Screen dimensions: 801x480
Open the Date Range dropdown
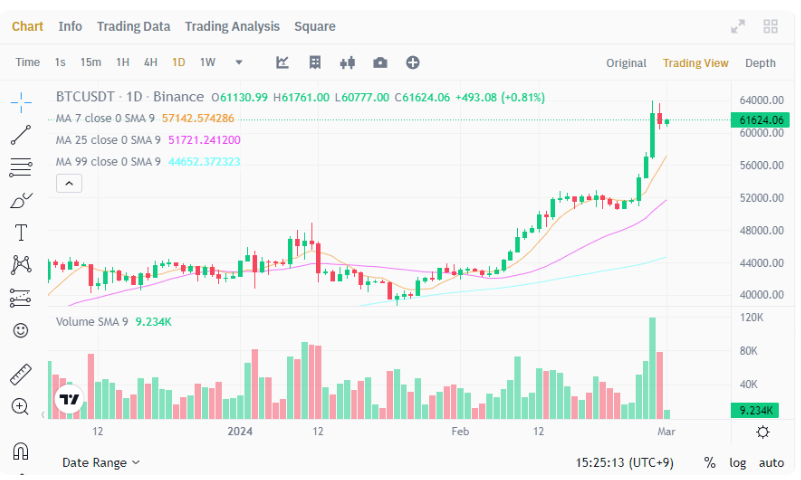101,463
